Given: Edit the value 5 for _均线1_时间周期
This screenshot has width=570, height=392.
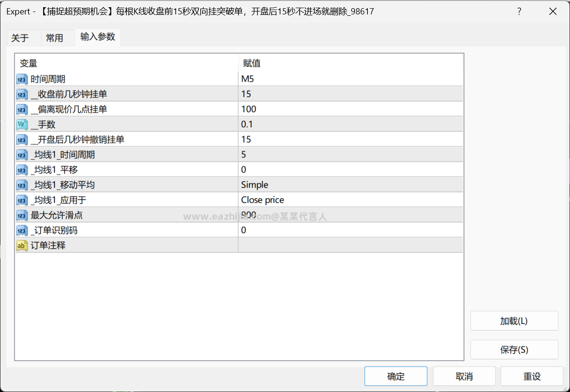Looking at the screenshot, I should pos(351,154).
